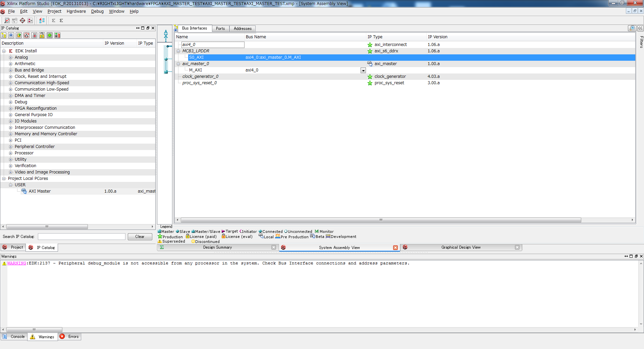Screen dimensions: 644x349
Task: Expand the Analog category
Action: [11, 57]
